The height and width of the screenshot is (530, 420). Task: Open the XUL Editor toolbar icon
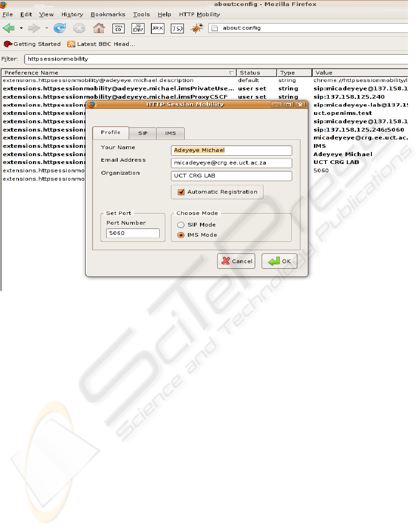point(119,28)
